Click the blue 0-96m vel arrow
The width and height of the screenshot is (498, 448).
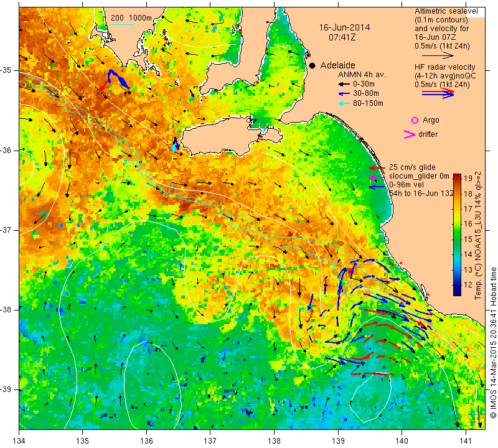click(x=377, y=187)
